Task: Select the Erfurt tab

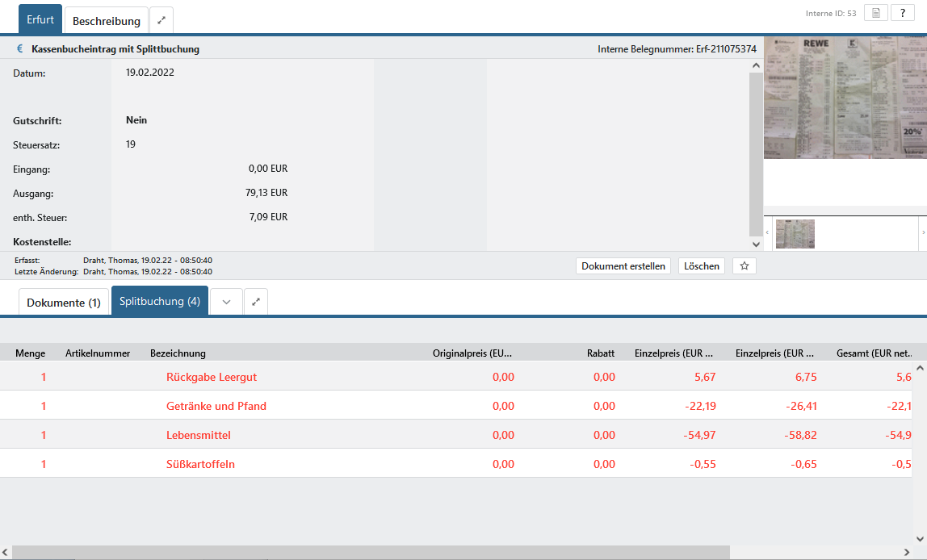Action: tap(40, 20)
